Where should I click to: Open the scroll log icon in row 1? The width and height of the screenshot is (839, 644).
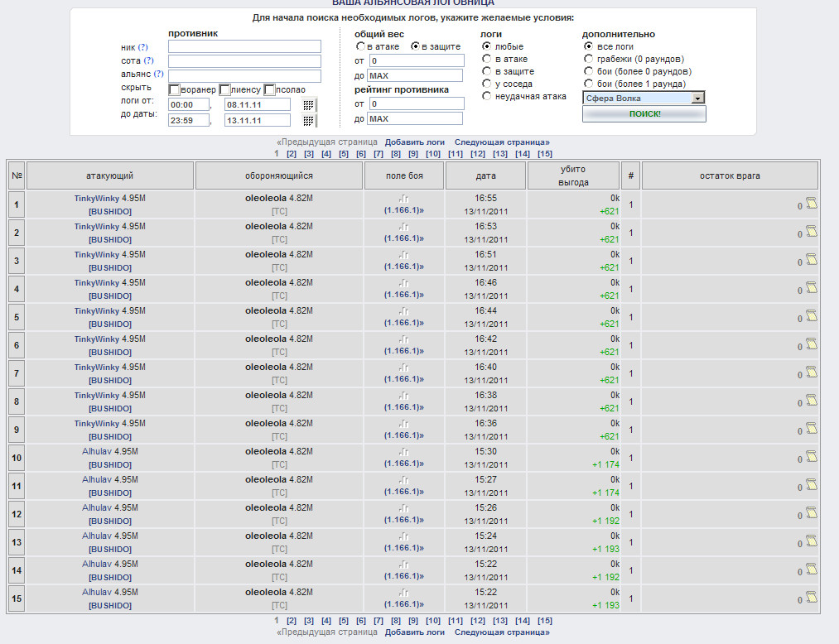click(812, 204)
